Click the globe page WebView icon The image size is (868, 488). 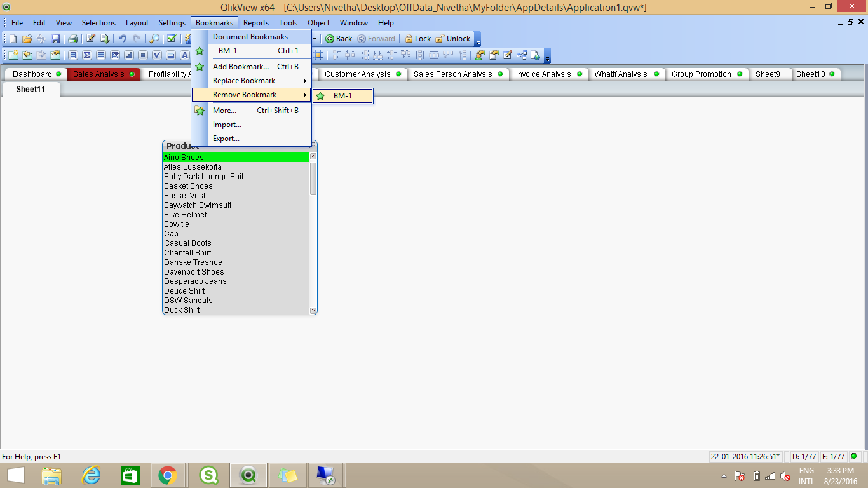click(536, 55)
